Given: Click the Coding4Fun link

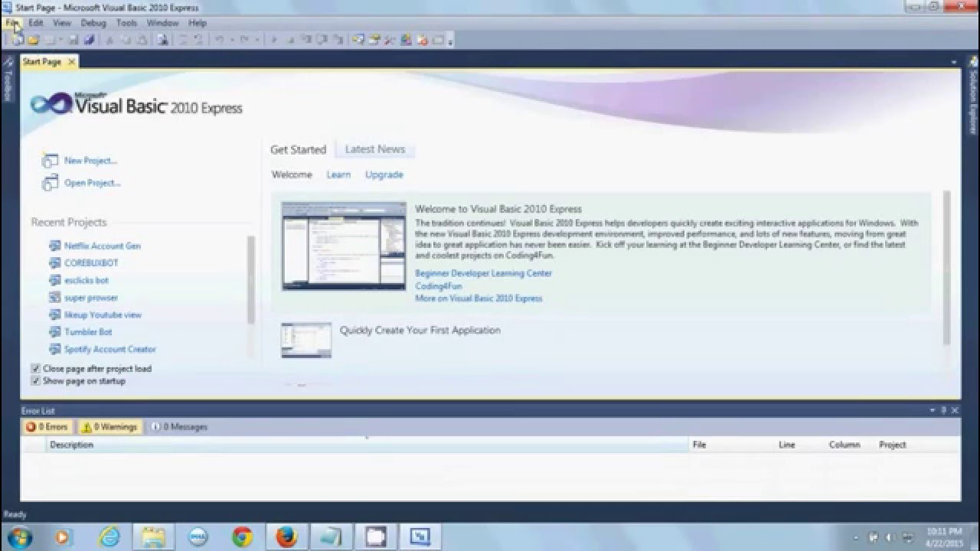Looking at the screenshot, I should 439,285.
